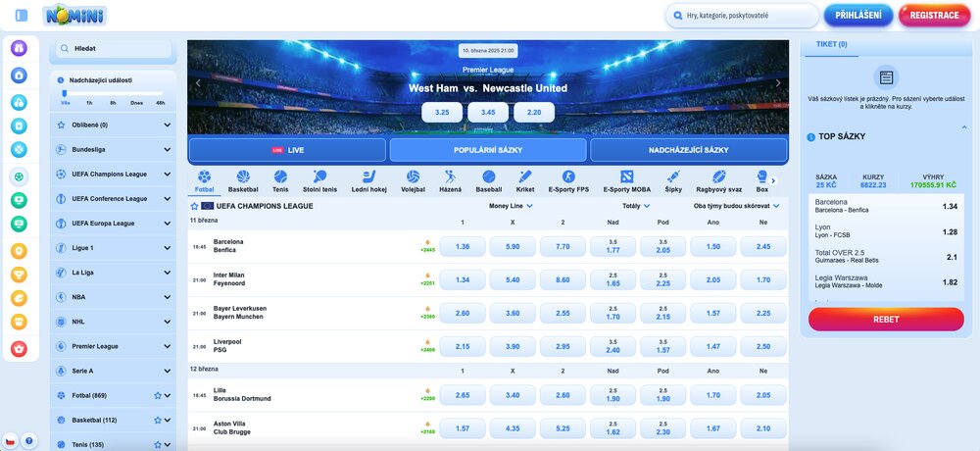Toggle favorite star for Fotbal (869)
The height and width of the screenshot is (451, 980).
[157, 395]
